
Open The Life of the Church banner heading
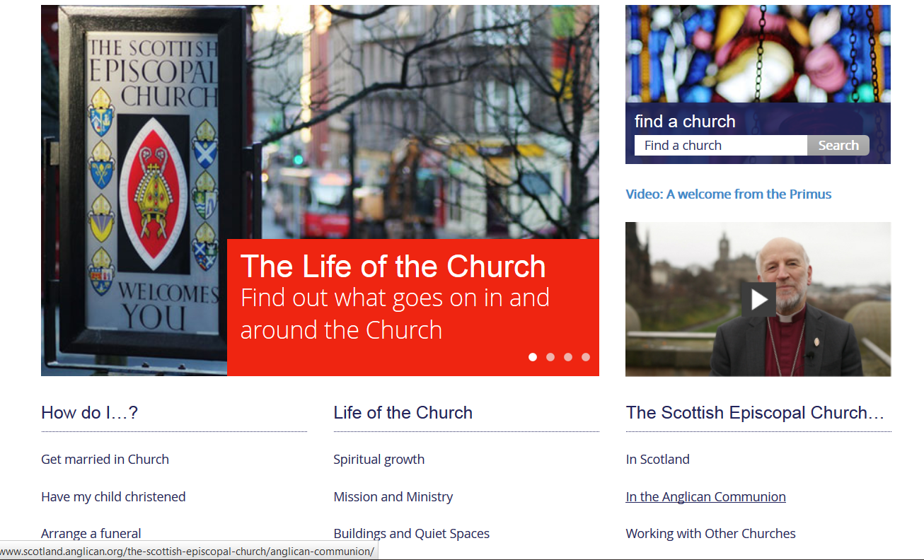[393, 267]
